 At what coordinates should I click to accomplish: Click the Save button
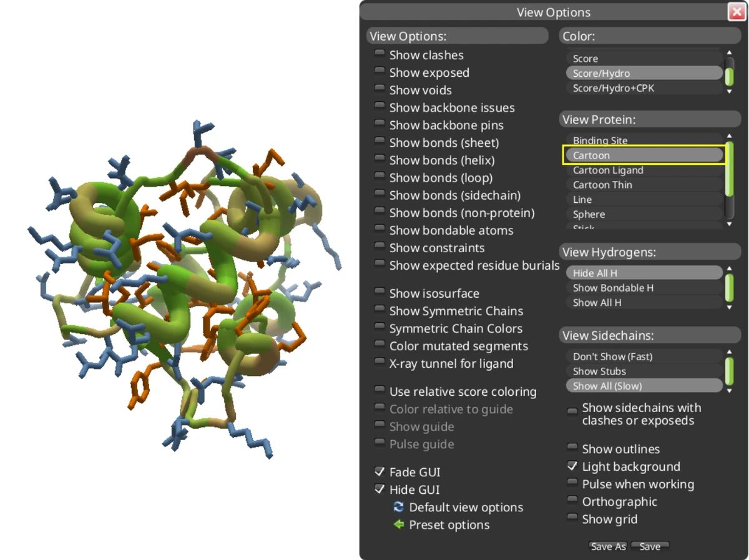point(650,546)
